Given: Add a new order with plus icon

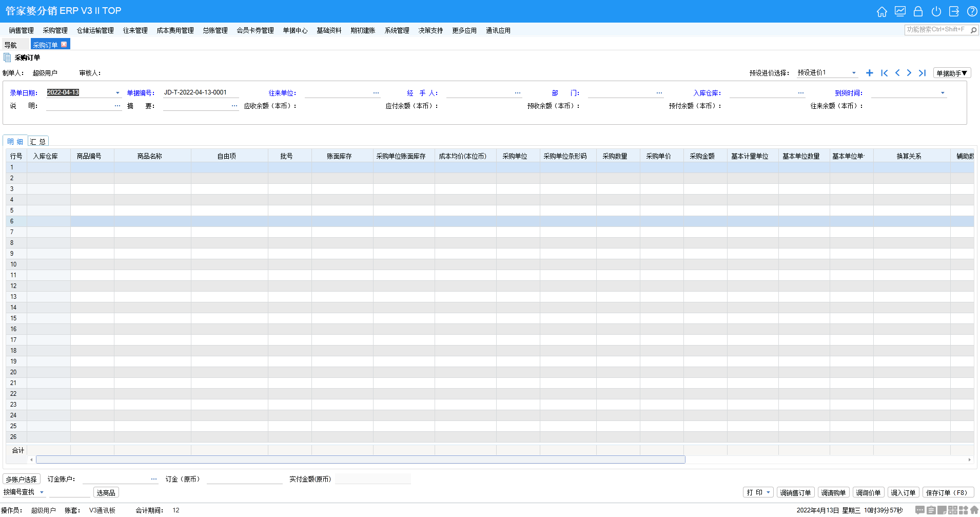Looking at the screenshot, I should click(870, 73).
